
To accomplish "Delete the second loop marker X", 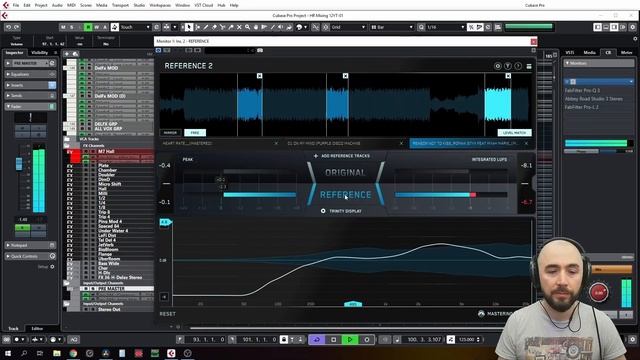I will (x=345, y=76).
